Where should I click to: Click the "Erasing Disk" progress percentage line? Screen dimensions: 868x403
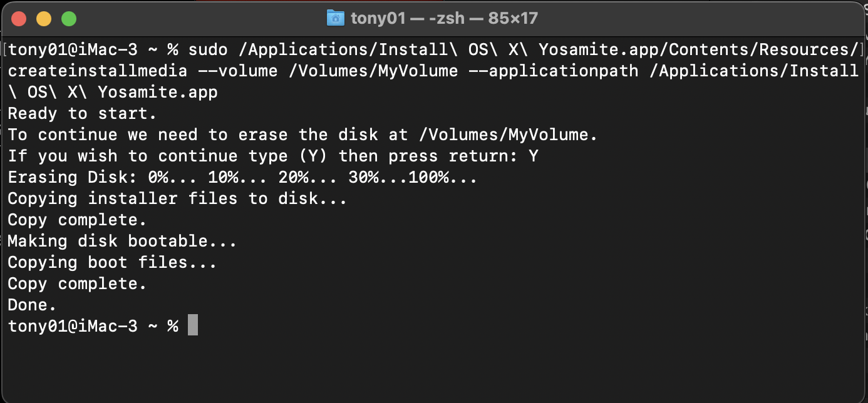pos(242,178)
